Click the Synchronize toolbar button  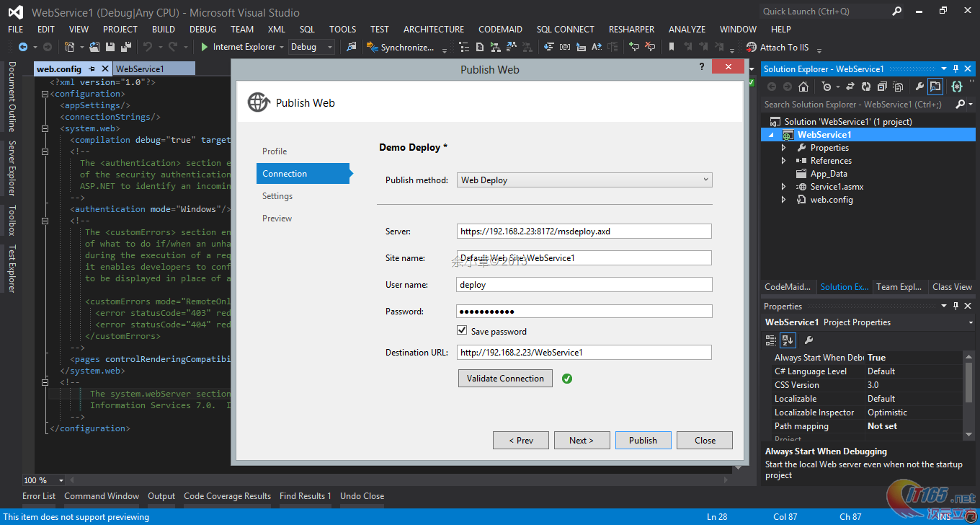click(401, 47)
